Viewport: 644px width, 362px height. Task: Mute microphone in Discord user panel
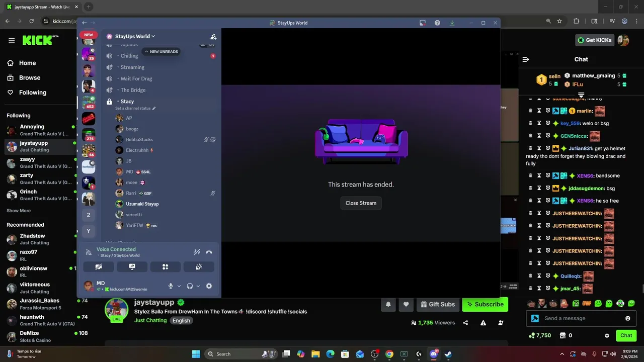(171, 286)
